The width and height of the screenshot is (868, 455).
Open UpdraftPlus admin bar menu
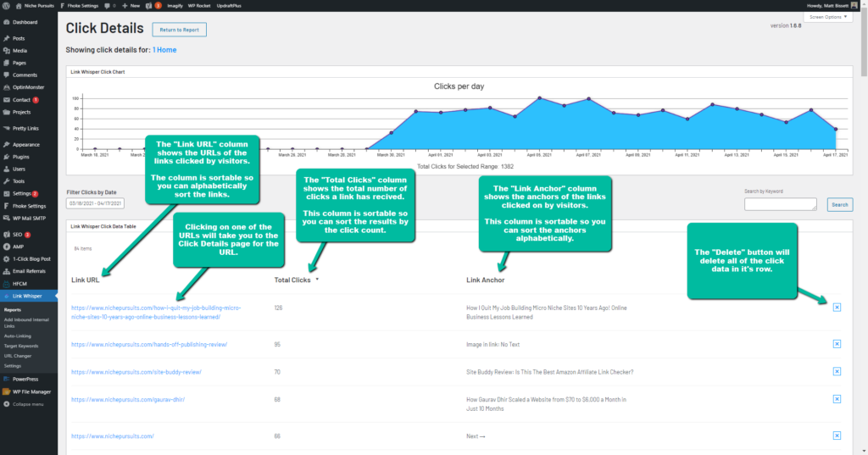click(x=229, y=6)
